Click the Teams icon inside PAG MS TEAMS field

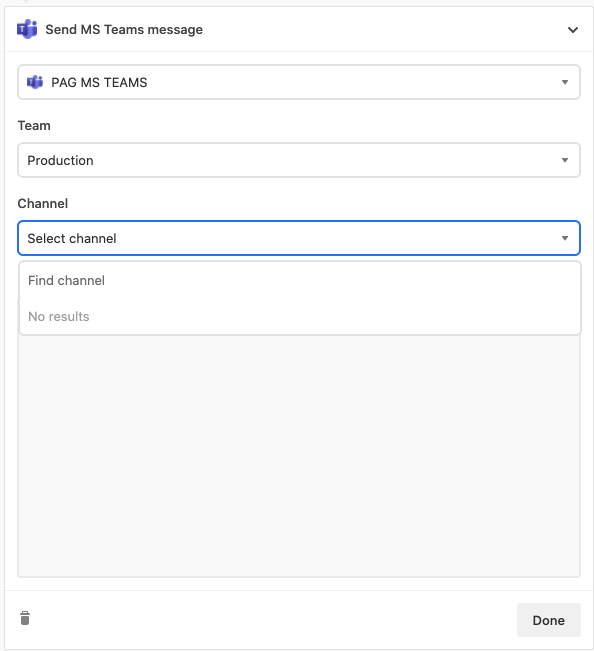tap(35, 82)
